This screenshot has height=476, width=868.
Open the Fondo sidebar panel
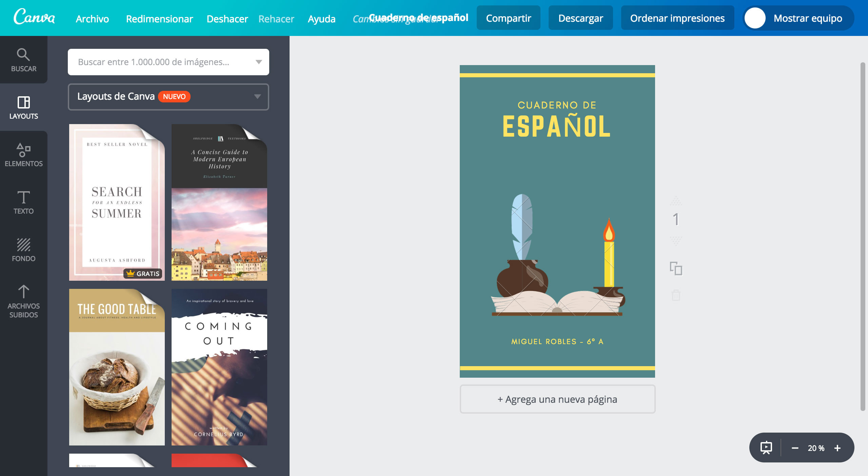point(23,250)
